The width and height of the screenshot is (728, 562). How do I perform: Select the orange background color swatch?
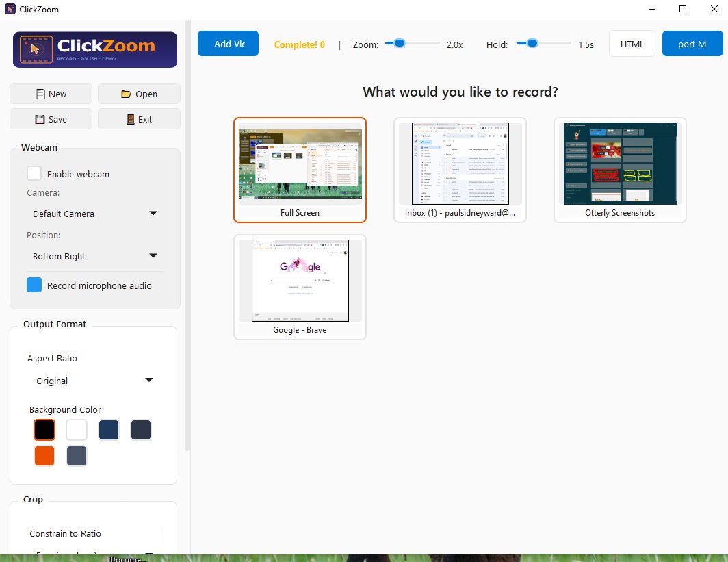[44, 456]
